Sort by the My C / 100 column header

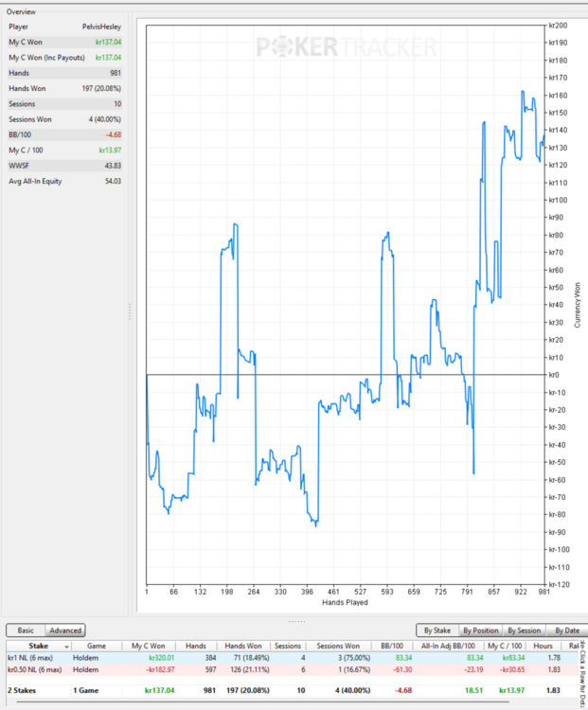point(505,647)
